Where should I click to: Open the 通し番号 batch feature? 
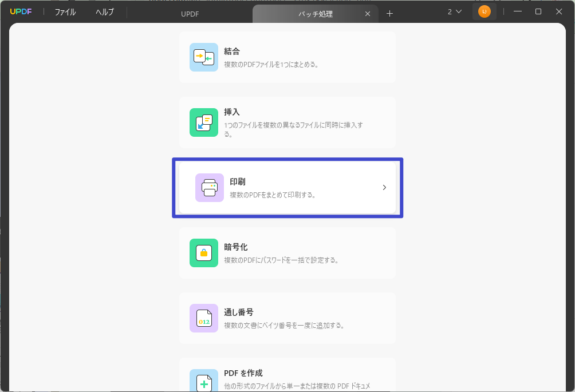[286, 318]
